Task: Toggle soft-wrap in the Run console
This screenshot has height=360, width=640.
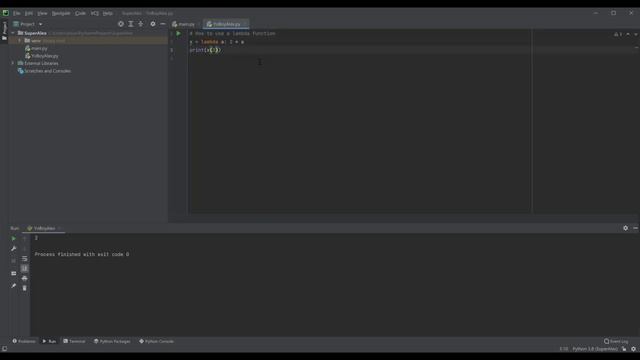Action: point(24,259)
